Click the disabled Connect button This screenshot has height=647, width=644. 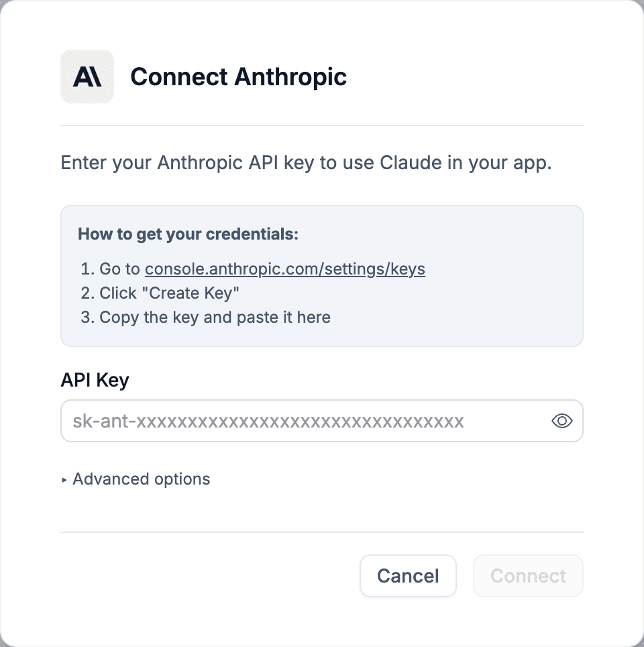(528, 576)
